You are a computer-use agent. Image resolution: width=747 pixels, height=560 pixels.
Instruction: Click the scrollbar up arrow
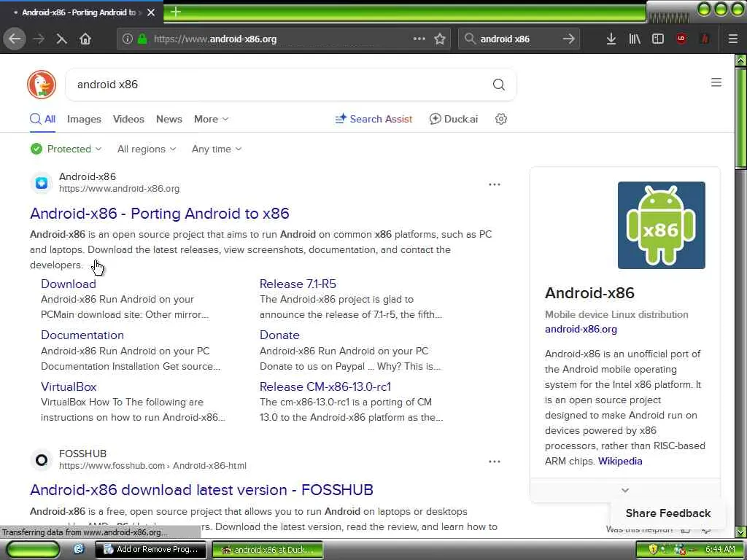click(x=741, y=61)
